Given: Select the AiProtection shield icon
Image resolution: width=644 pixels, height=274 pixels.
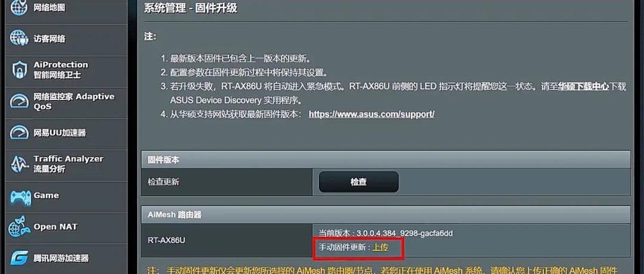Looking at the screenshot, I should point(19,70).
